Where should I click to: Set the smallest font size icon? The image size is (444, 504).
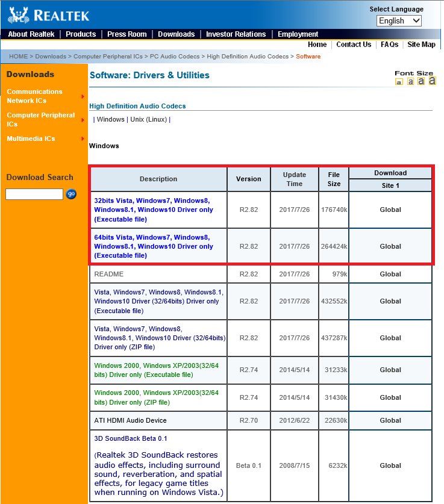(399, 82)
